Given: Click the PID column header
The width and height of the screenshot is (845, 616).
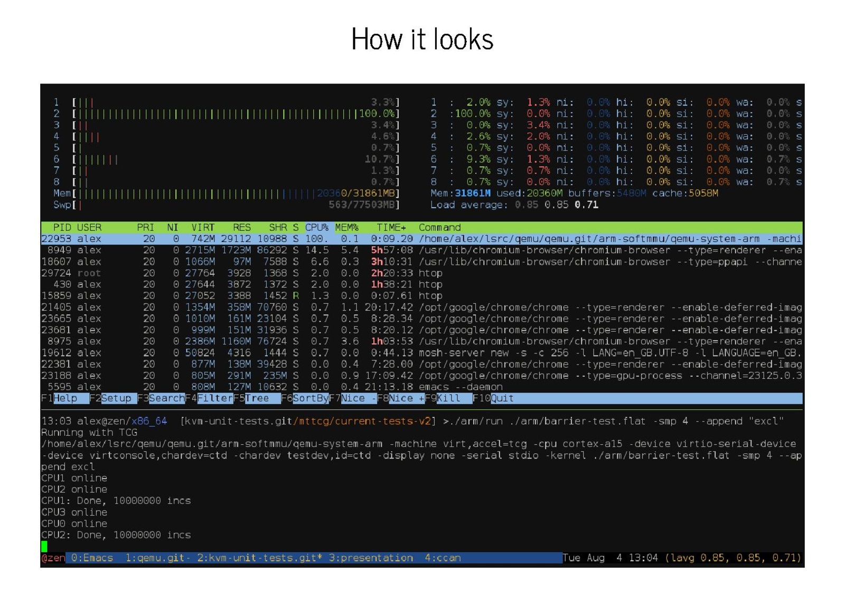Looking at the screenshot, I should (x=62, y=228).
